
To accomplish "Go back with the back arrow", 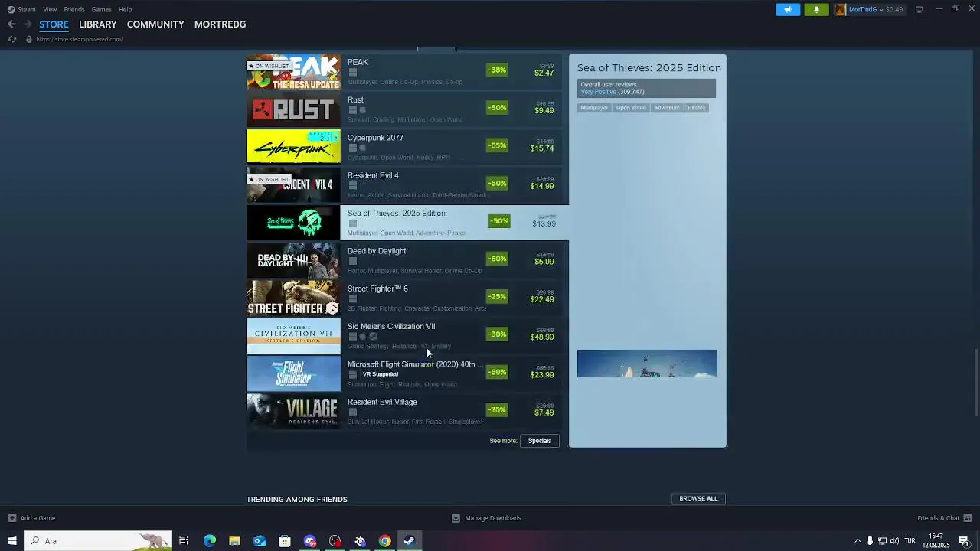I will [11, 24].
